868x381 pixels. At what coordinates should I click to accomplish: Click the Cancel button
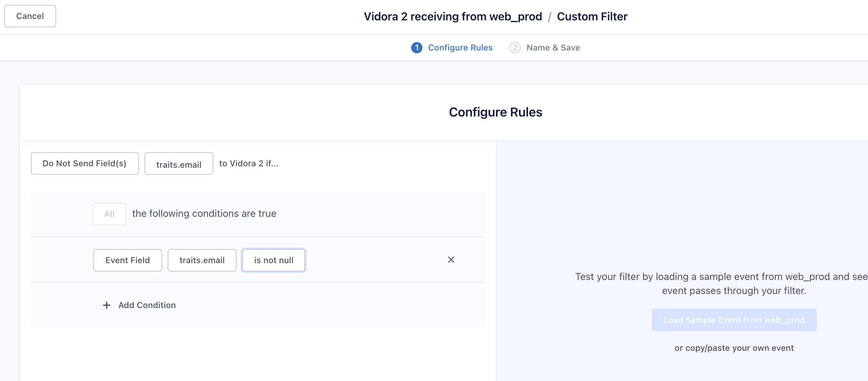coord(30,16)
